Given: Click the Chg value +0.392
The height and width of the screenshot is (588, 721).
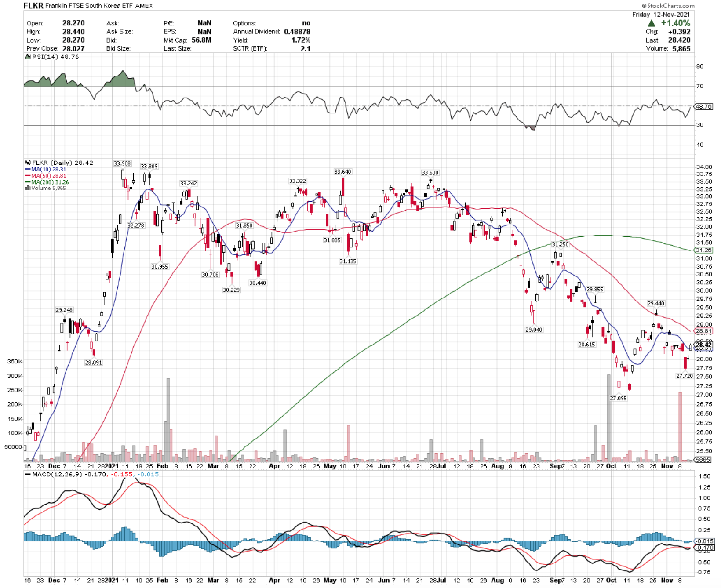Looking at the screenshot, I should point(679,32).
